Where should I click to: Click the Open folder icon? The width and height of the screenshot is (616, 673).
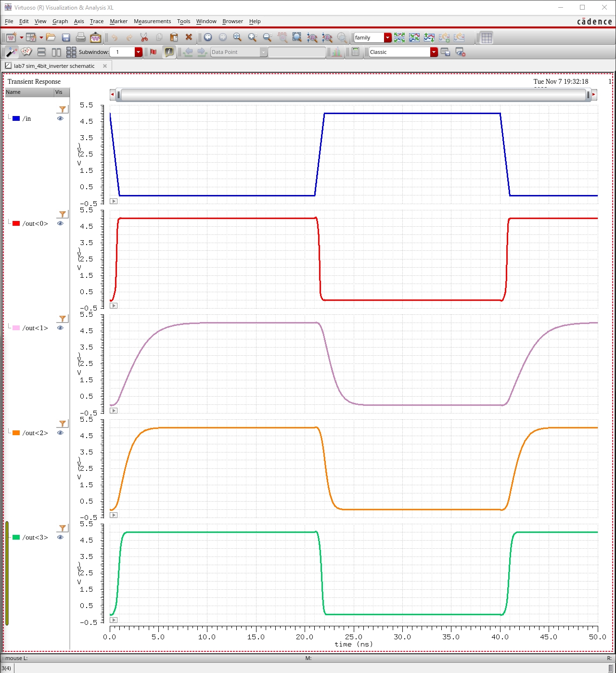(51, 38)
